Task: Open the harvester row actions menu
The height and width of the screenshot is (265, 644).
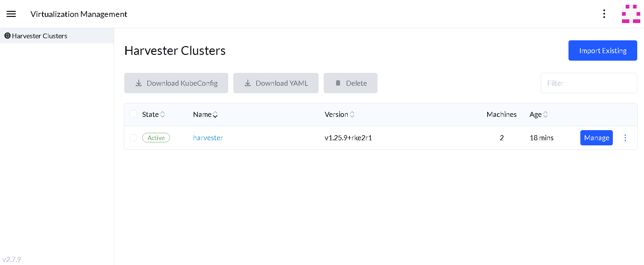Action: click(625, 138)
